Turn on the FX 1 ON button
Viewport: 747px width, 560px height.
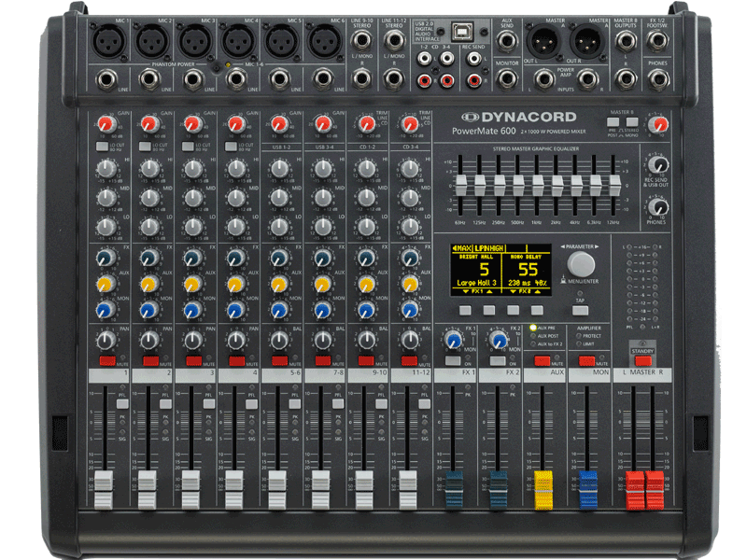click(454, 360)
